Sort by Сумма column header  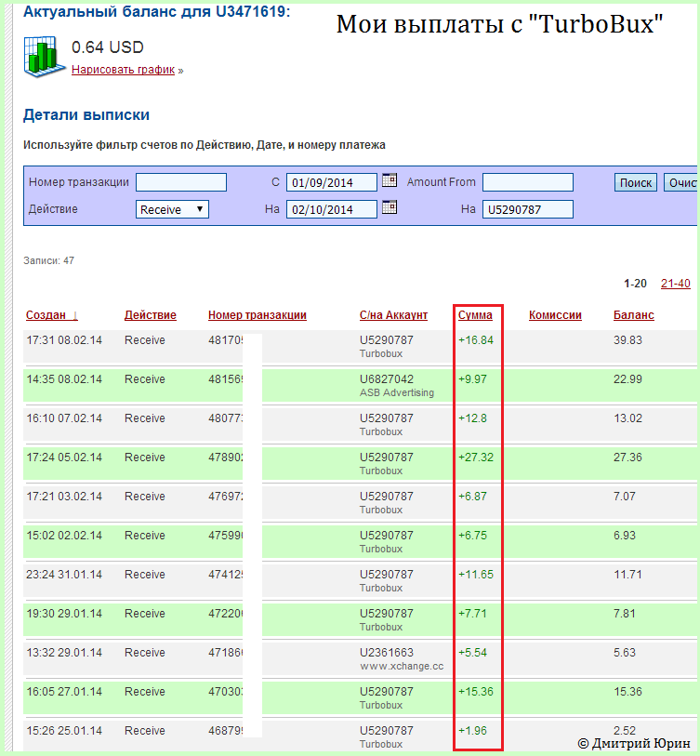[x=475, y=315]
